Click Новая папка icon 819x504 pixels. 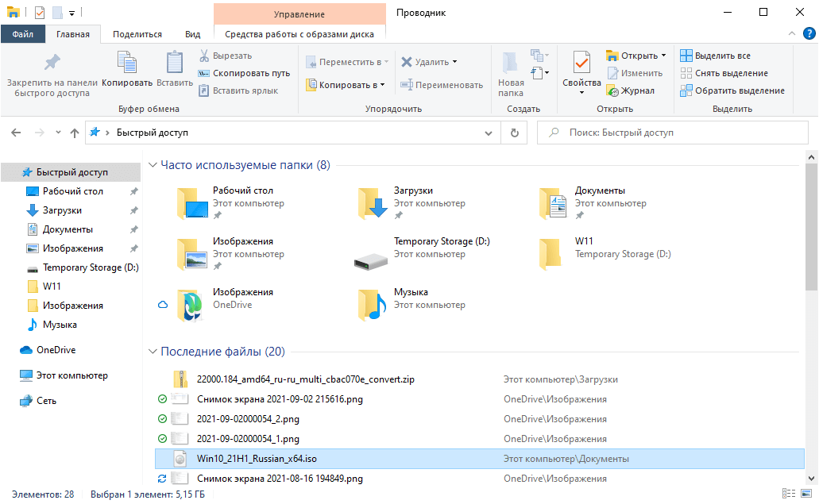pyautogui.click(x=510, y=62)
